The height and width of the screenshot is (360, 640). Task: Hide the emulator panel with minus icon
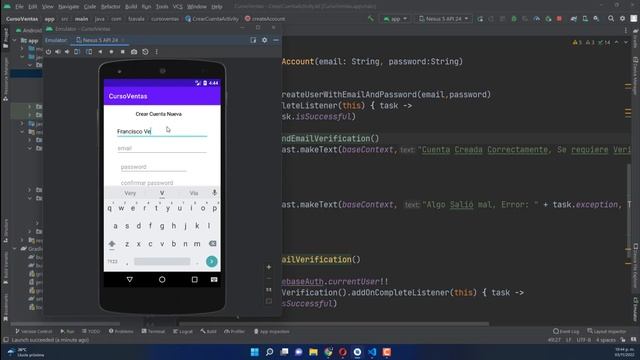coord(276,40)
